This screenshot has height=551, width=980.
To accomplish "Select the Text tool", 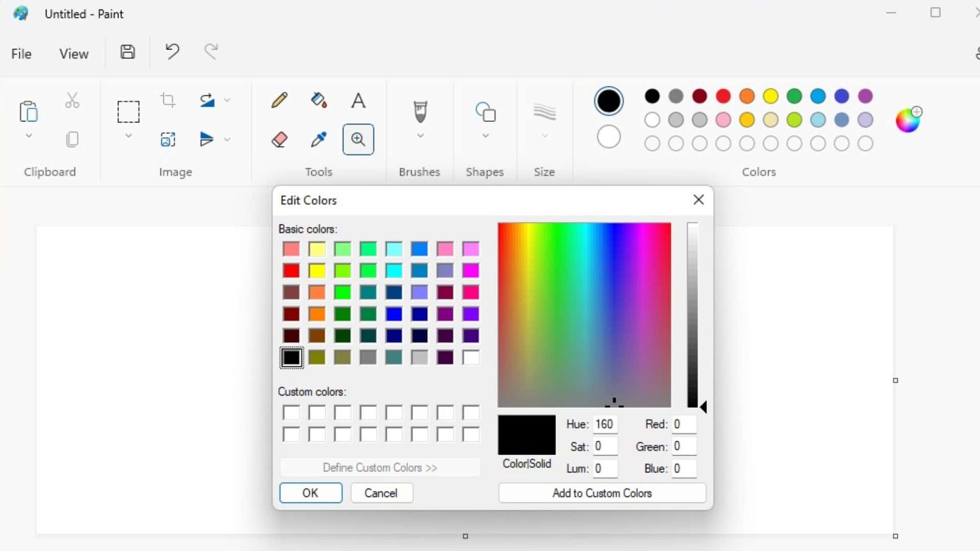I will [x=358, y=100].
